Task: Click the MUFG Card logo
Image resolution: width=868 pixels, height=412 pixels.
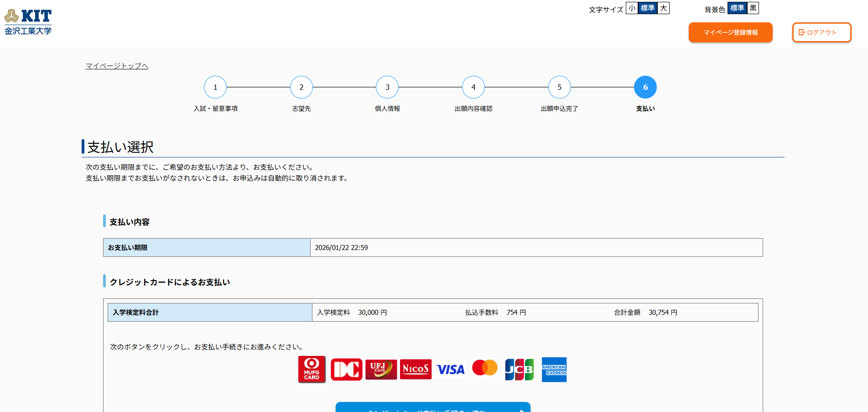Action: pos(312,369)
